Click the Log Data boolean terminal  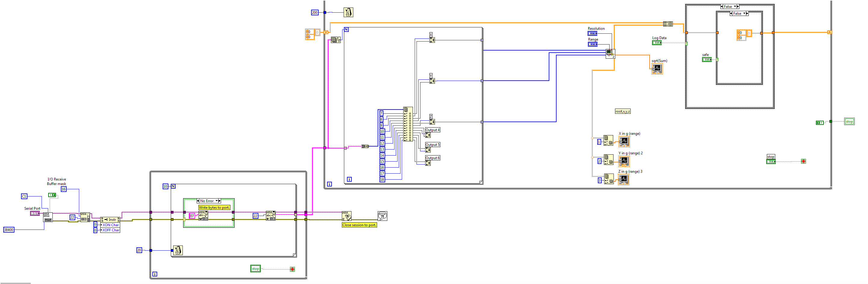(x=657, y=43)
